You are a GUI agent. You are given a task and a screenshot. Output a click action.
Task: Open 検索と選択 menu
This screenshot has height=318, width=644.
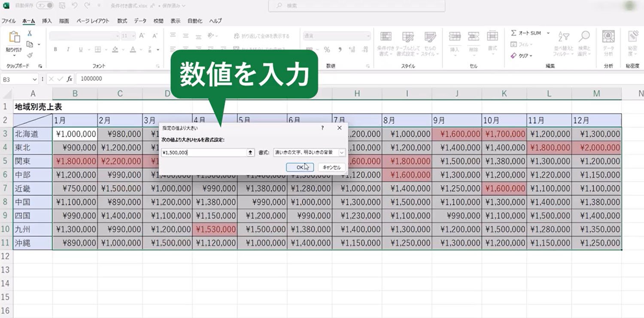point(584,44)
